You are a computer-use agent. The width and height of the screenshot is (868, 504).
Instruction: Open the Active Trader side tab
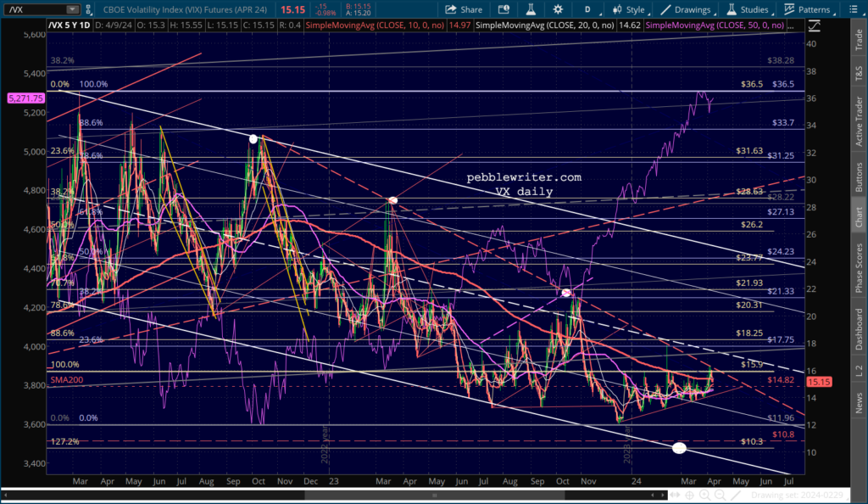(859, 121)
